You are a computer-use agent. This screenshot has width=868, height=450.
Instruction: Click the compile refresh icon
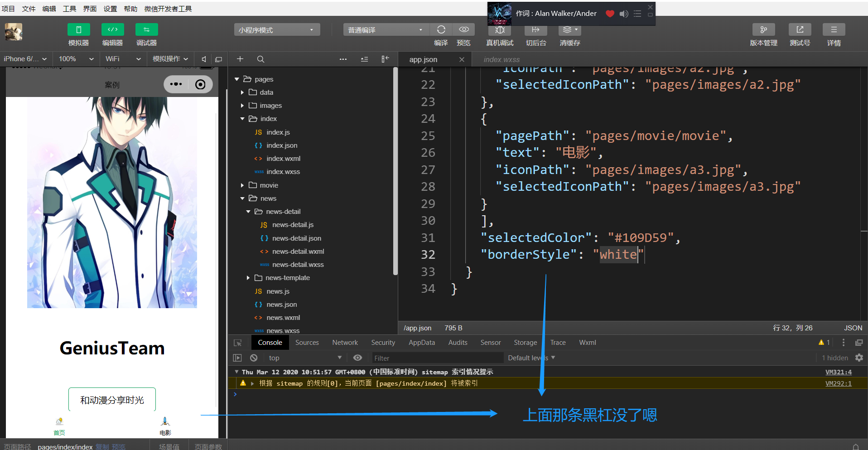[x=441, y=30]
